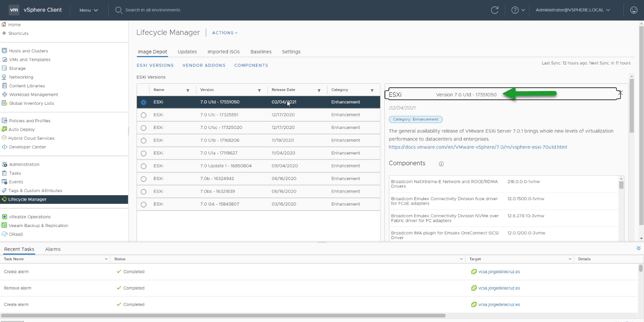Click the Veeam Backup & Replication icon
Image resolution: width=644 pixels, height=322 pixels.
tap(4, 225)
